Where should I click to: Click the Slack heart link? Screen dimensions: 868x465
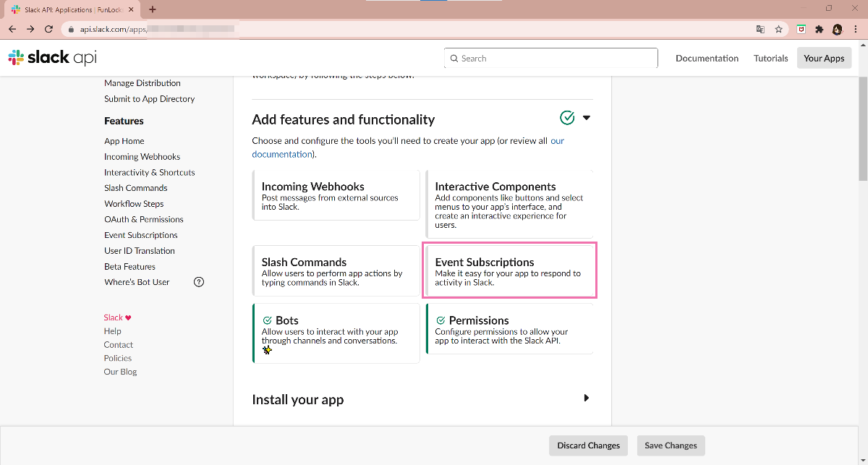coord(117,317)
